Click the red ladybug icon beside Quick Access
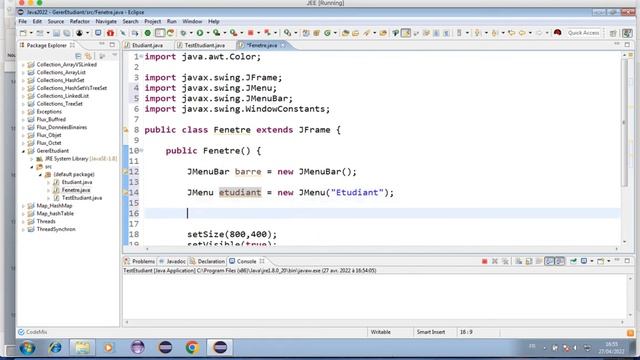Image resolution: width=640 pixels, height=360 pixels. tap(558, 33)
